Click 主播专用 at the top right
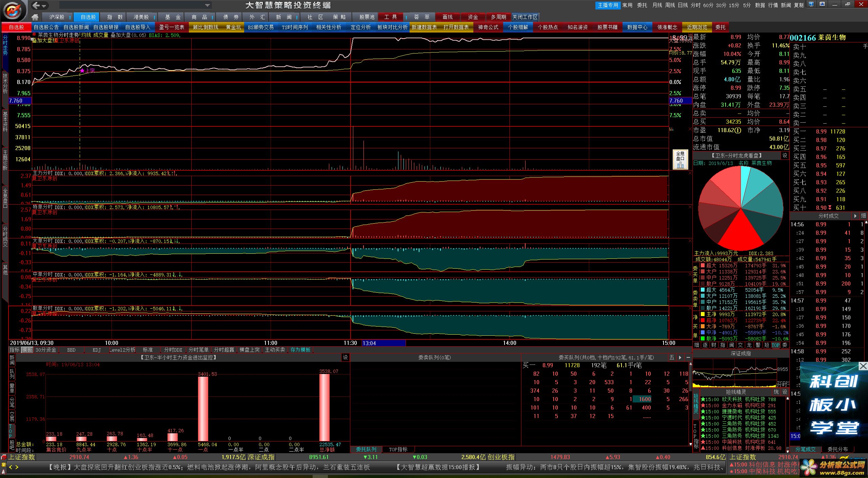This screenshot has height=478, width=868. [608, 5]
